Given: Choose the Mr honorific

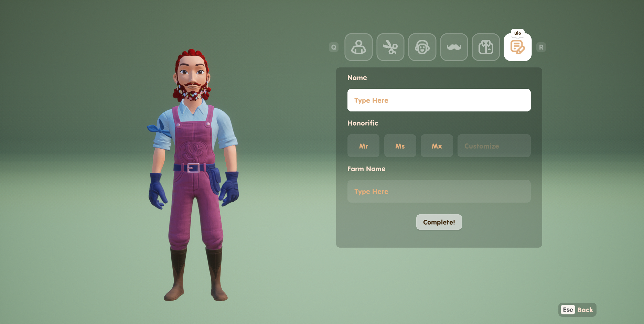Looking at the screenshot, I should pos(363,146).
